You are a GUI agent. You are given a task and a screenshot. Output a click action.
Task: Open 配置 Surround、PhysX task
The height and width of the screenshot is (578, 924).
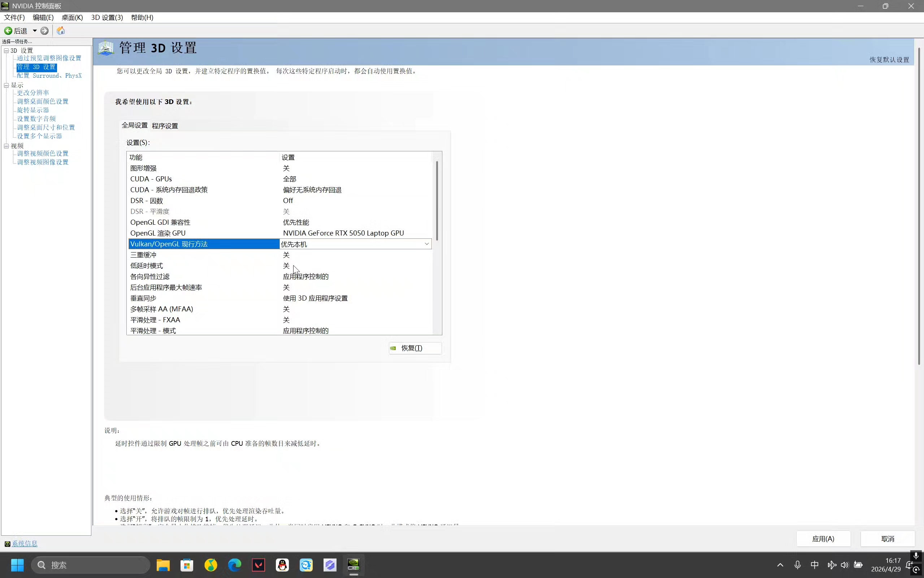(x=49, y=76)
